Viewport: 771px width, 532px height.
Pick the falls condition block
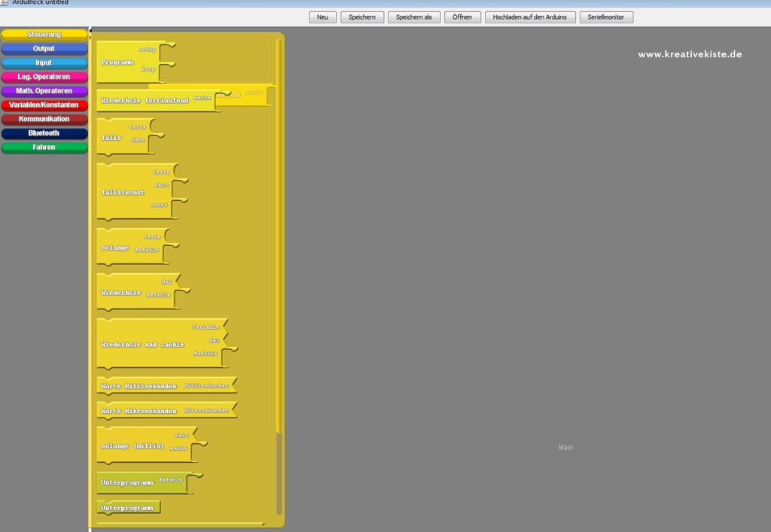(x=111, y=138)
